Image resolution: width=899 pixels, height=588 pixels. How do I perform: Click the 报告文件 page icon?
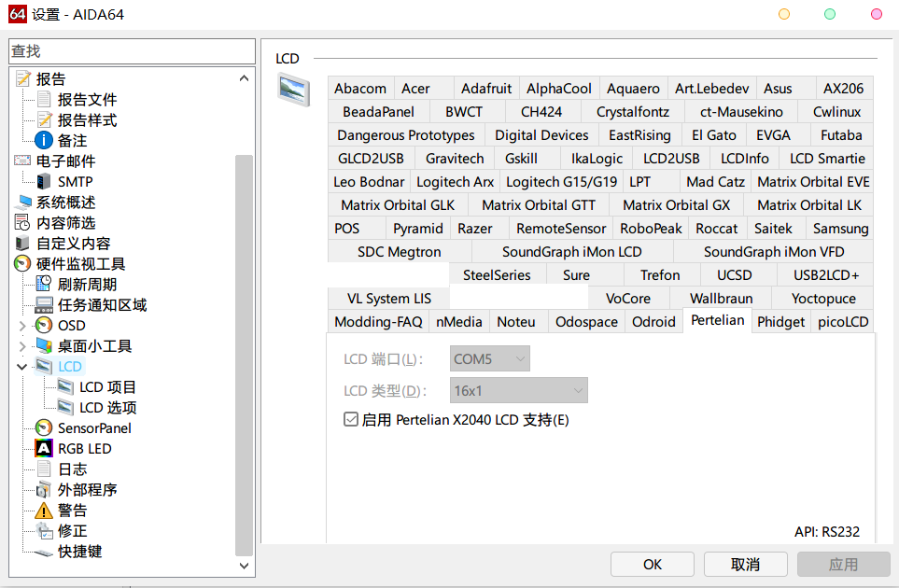(44, 99)
